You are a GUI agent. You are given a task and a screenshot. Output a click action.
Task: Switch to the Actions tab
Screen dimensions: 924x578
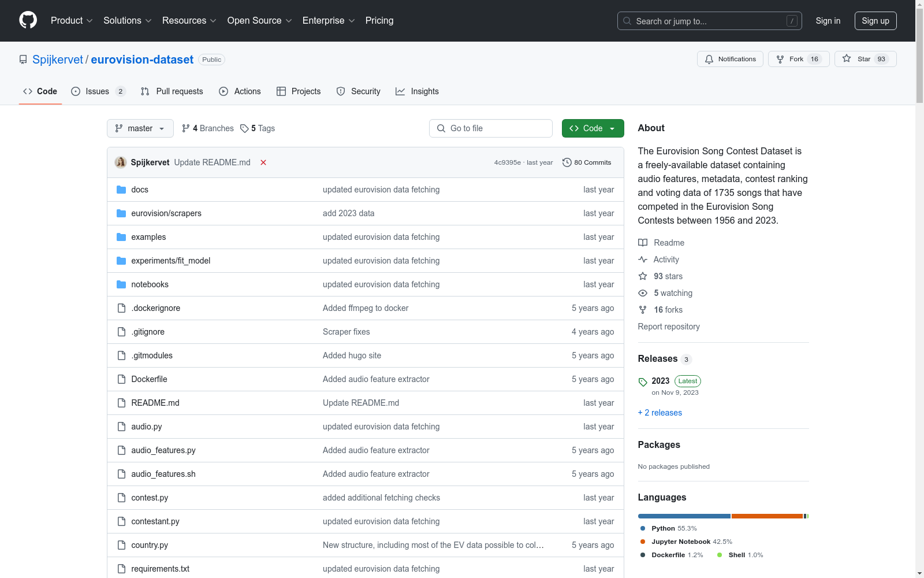240,91
